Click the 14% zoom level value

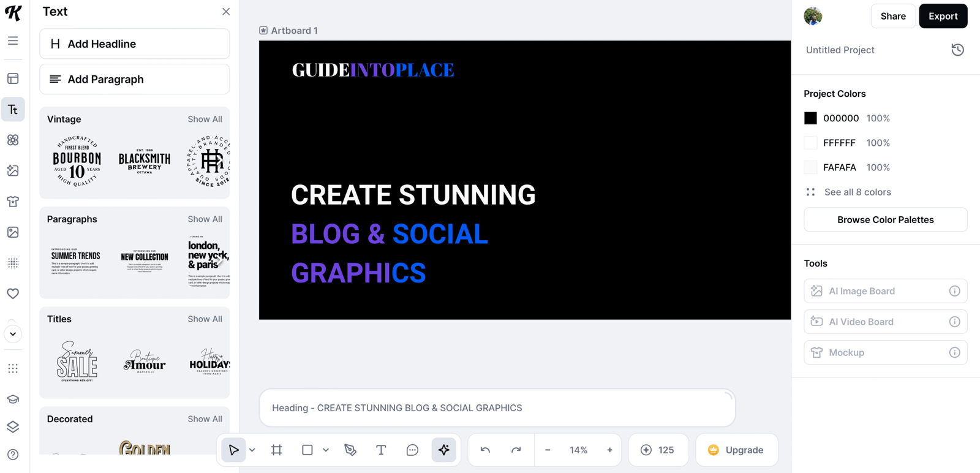579,450
